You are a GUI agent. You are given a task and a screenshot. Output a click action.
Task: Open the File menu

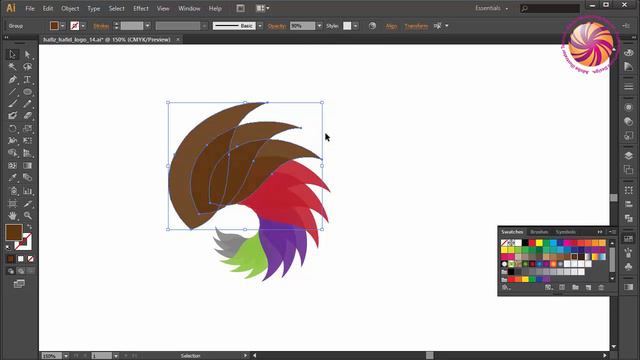(x=30, y=8)
